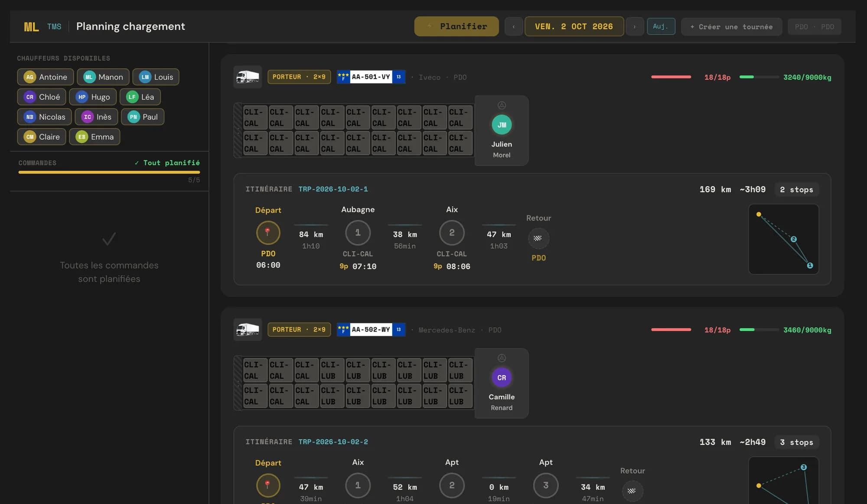Click Créer une tournée button
The width and height of the screenshot is (867, 504).
pos(731,27)
